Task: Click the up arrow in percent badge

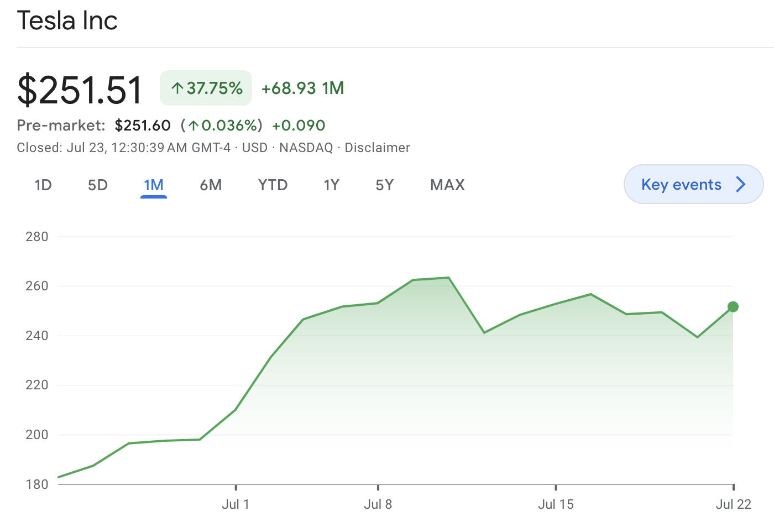Action: point(177,88)
